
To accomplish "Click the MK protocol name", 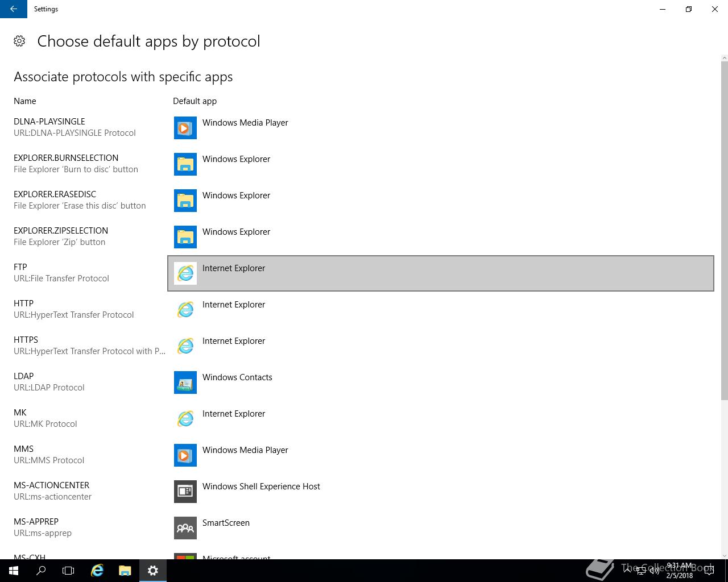I will point(20,413).
